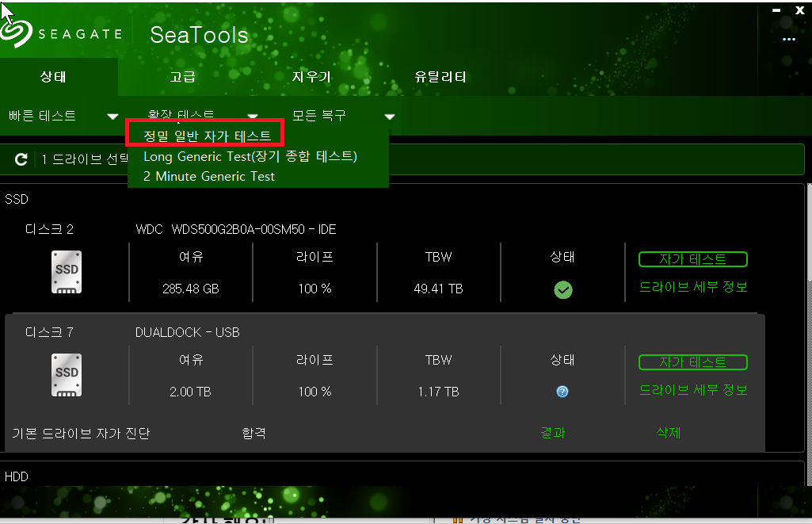The width and height of the screenshot is (812, 524).
Task: Click the 기본 드라이브 자가 진단 text
Action: point(81,433)
